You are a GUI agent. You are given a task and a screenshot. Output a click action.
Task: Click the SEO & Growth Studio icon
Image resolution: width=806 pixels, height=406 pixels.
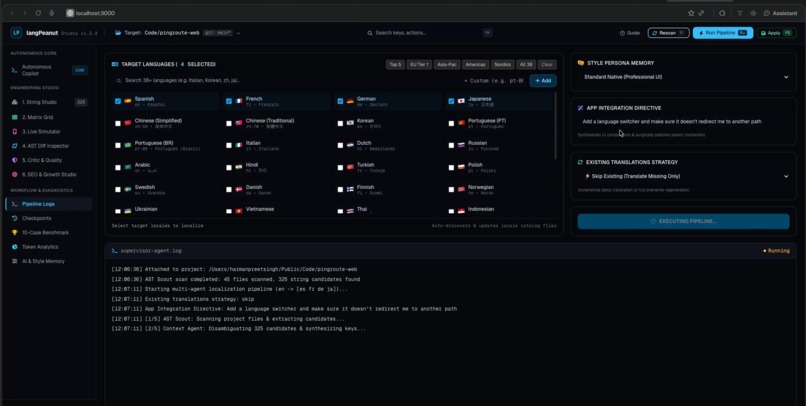[x=14, y=174]
